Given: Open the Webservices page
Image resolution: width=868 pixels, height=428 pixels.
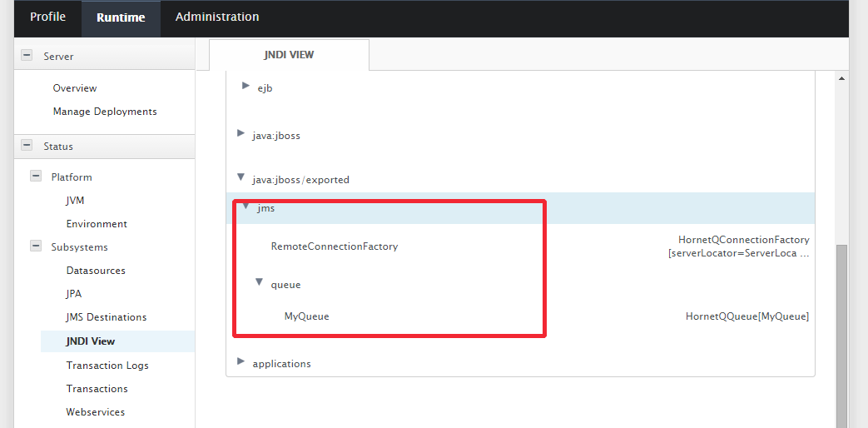Looking at the screenshot, I should coord(95,412).
